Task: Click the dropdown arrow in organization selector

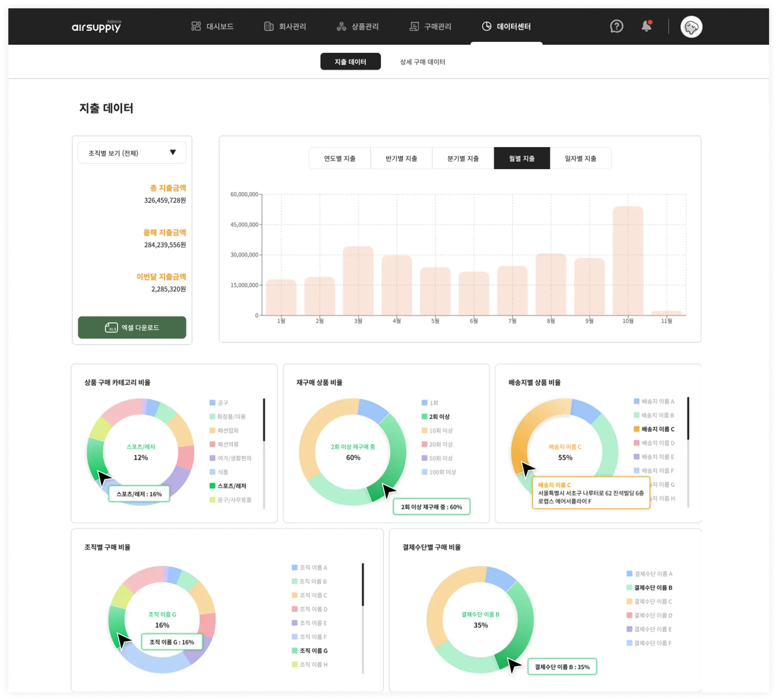Action: click(x=173, y=152)
